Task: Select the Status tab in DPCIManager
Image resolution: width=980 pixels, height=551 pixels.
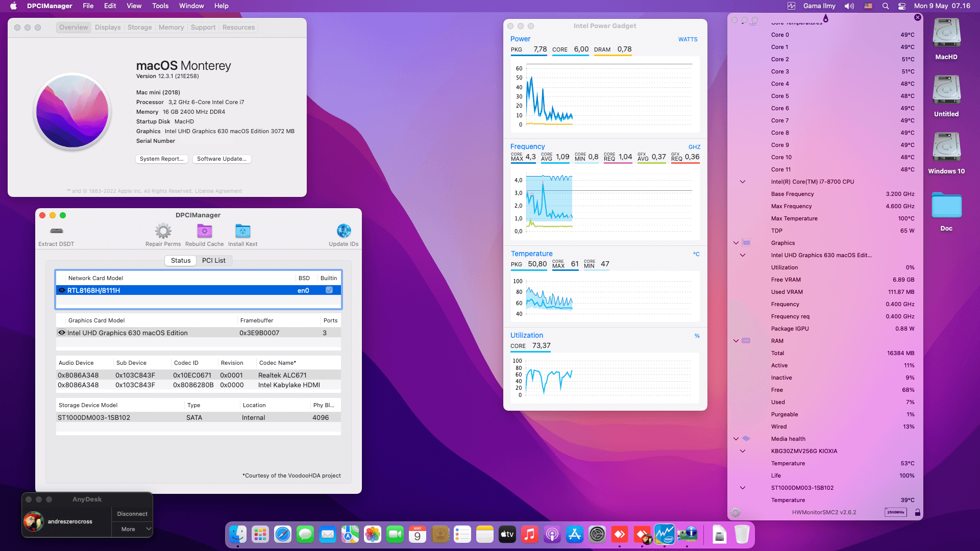Action: 181,261
